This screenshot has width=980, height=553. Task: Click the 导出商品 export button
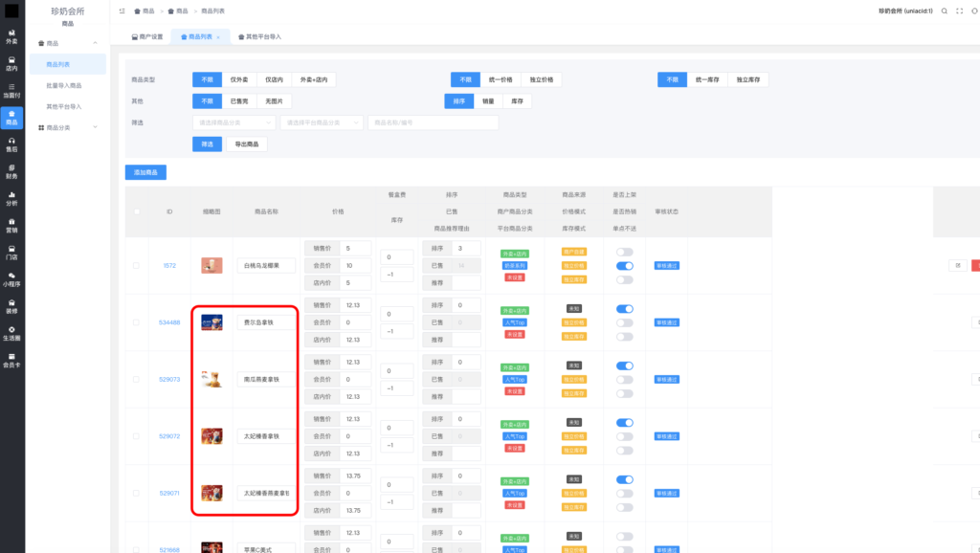246,144
